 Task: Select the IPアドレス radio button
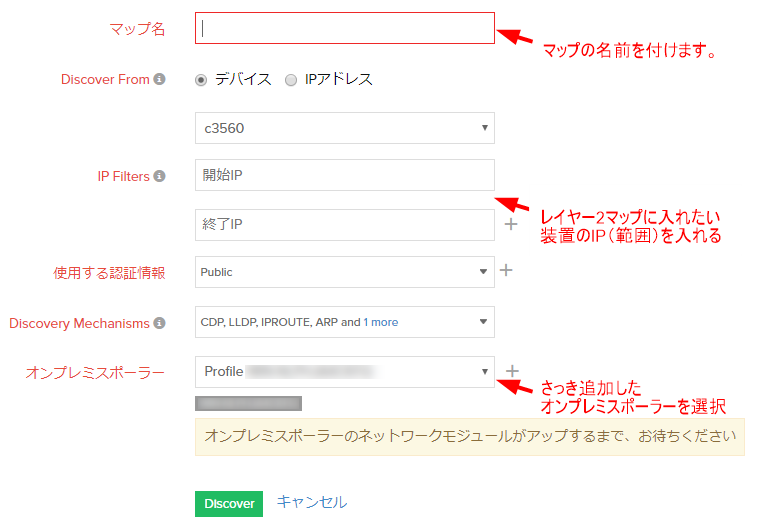pos(291,80)
